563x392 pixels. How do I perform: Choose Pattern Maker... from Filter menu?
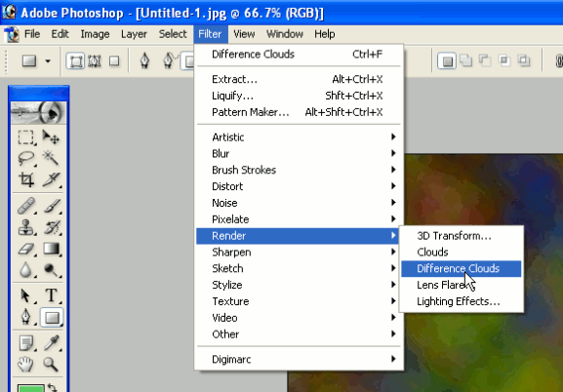pos(299,112)
